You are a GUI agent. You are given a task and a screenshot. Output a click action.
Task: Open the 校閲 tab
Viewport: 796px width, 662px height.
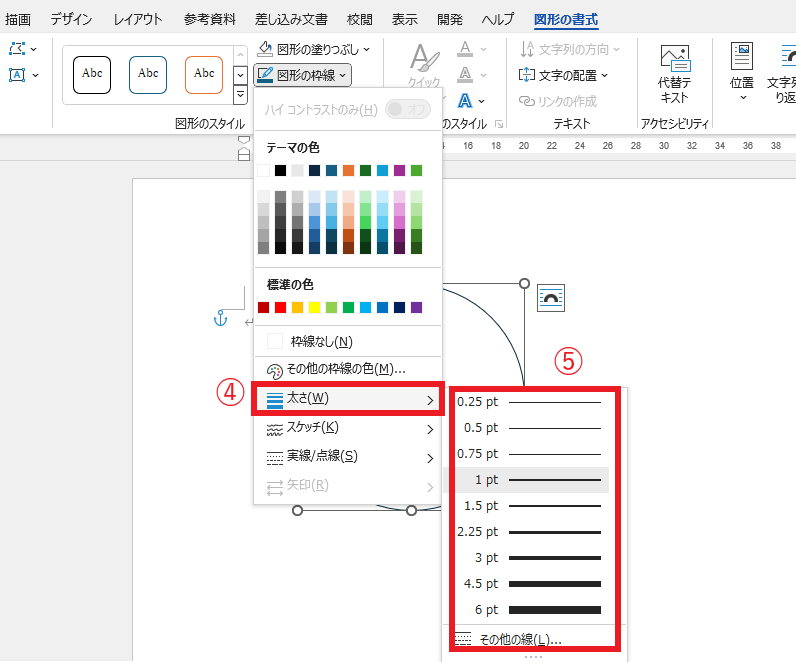[x=359, y=19]
